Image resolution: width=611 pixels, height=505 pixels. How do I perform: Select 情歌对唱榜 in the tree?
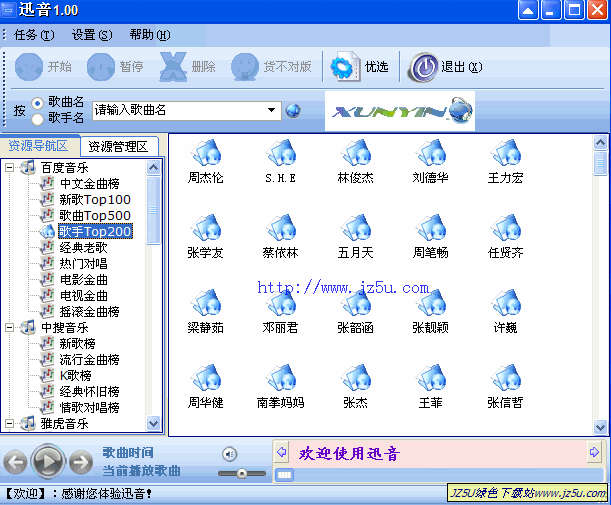click(89, 408)
